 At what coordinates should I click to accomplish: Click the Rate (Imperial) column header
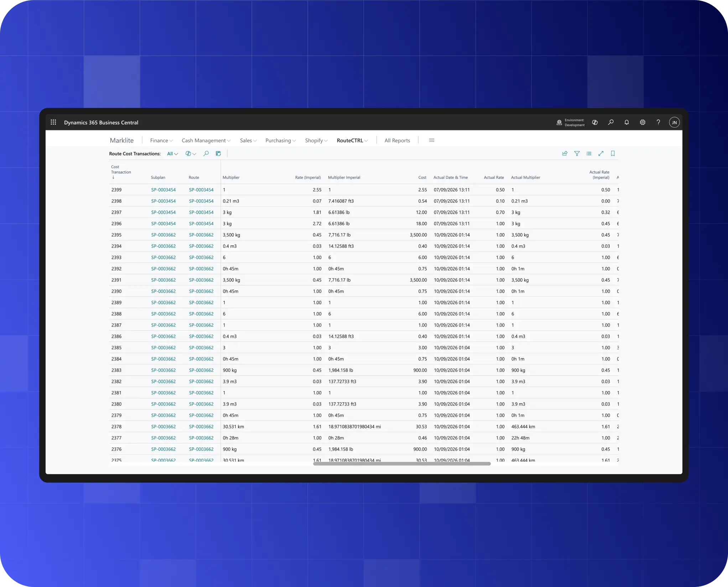pyautogui.click(x=308, y=177)
